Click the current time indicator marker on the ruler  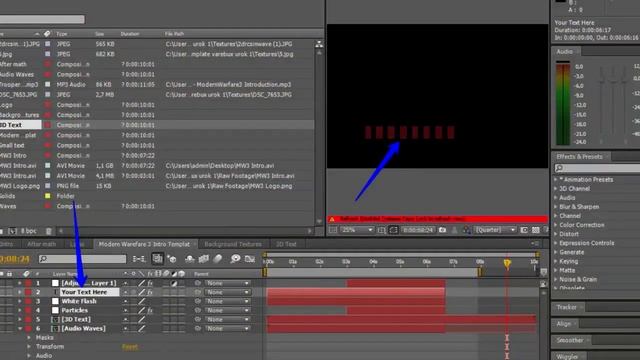[x=507, y=263]
